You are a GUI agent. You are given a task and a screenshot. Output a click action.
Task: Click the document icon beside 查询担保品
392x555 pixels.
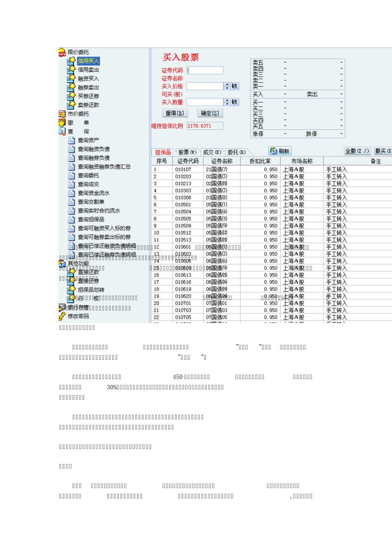[x=71, y=219]
